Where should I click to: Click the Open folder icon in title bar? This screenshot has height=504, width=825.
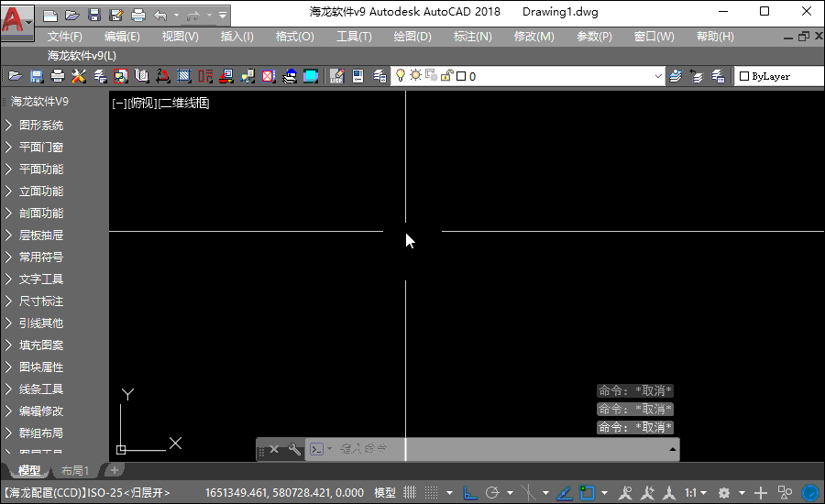click(x=72, y=16)
